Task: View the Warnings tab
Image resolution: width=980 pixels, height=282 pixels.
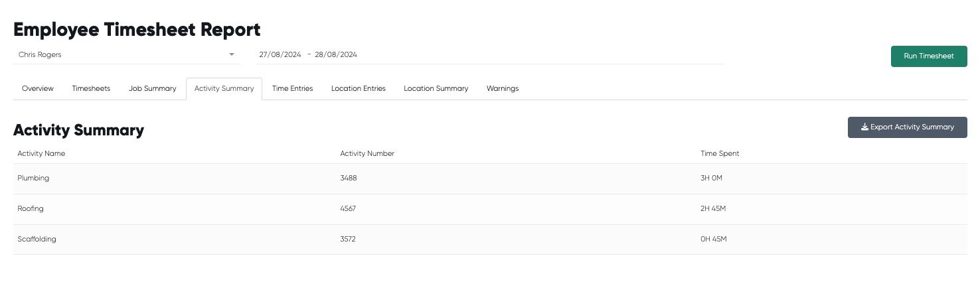Action: tap(503, 88)
